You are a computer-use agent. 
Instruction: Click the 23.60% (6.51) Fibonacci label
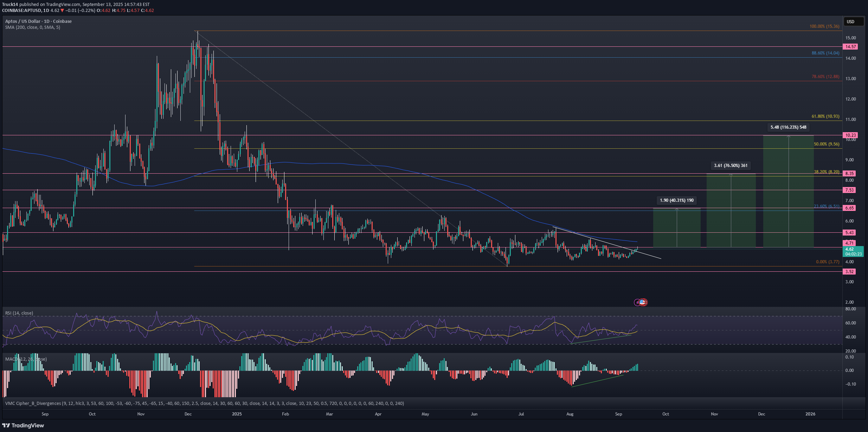pyautogui.click(x=827, y=206)
